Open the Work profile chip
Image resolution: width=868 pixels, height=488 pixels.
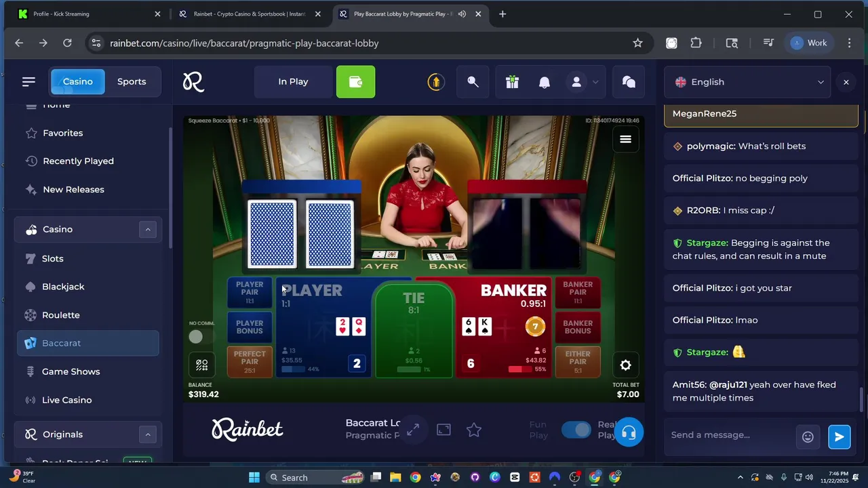tap(809, 43)
